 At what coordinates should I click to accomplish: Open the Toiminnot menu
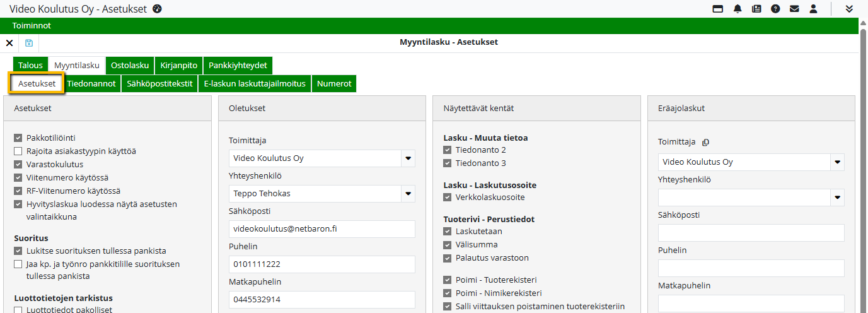tap(32, 26)
